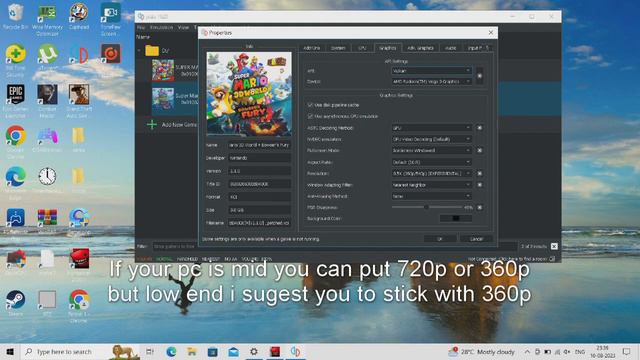Open Steam desktop shortcut
This screenshot has height=360, width=640.
click(x=16, y=303)
